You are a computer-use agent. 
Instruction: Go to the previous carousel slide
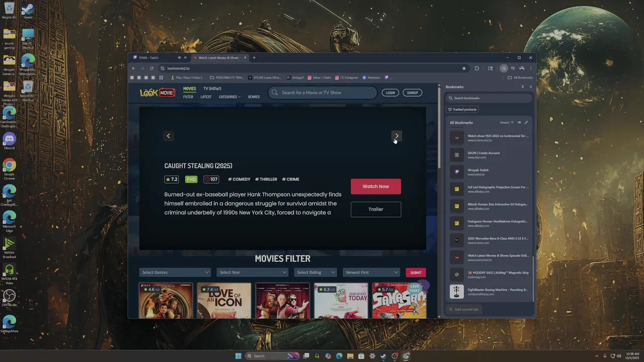click(169, 136)
